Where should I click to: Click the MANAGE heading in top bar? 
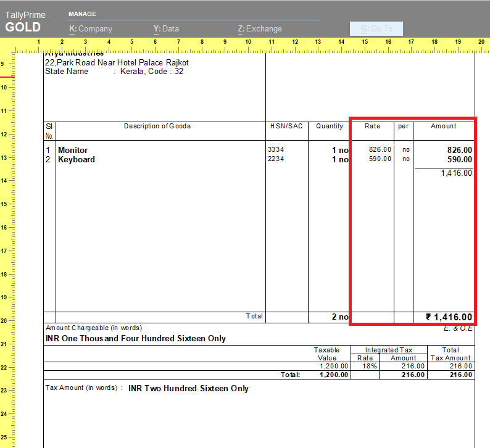82,14
